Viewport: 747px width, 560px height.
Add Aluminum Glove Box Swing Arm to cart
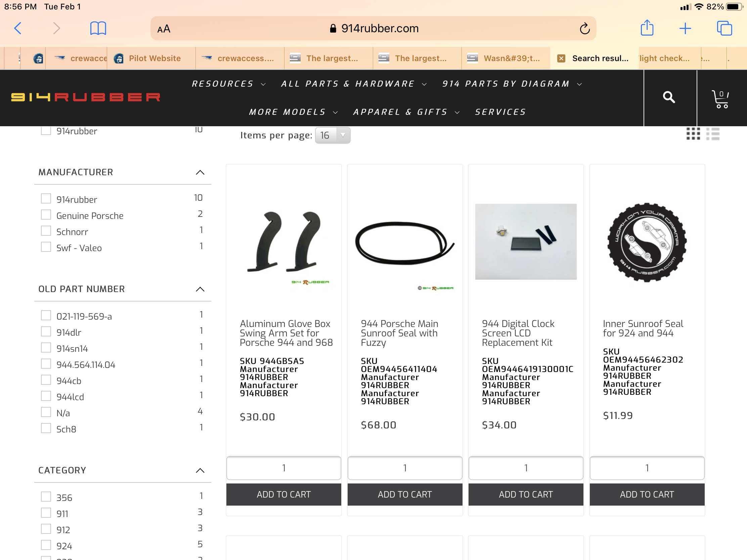(x=284, y=495)
